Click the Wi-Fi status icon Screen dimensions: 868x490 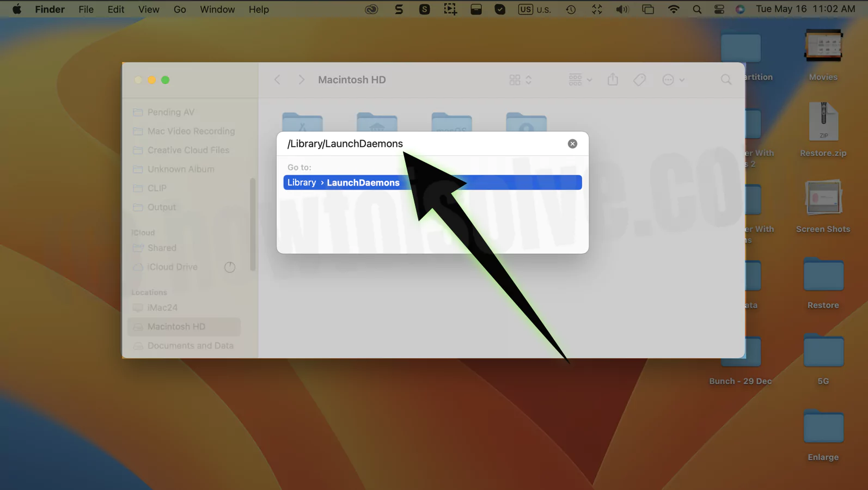674,9
